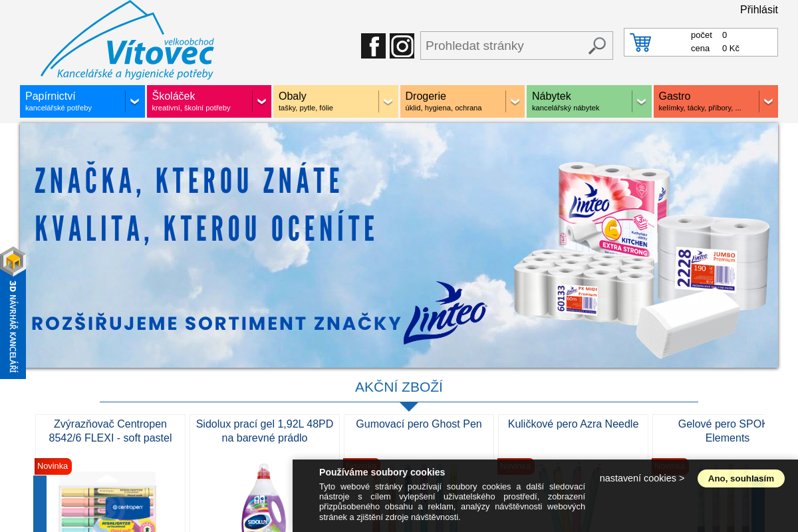Click the Vítovec velkoobchod logo
798x532 pixels.
(x=126, y=40)
